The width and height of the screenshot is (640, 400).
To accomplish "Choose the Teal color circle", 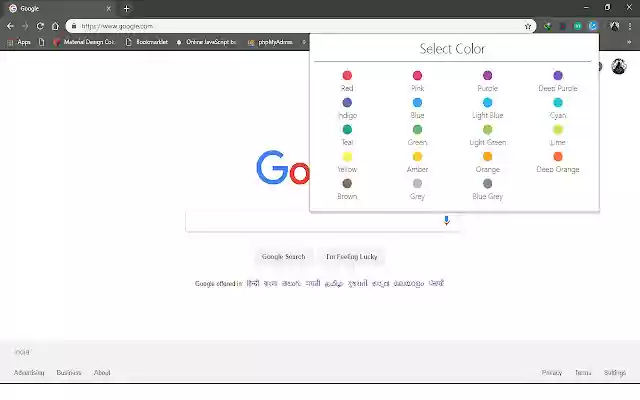I will pos(347,129).
